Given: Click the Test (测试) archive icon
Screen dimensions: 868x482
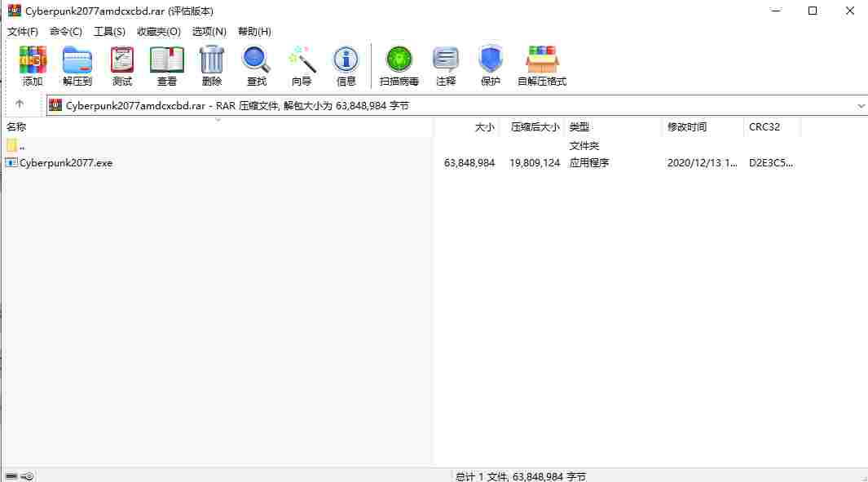Looking at the screenshot, I should point(121,60).
